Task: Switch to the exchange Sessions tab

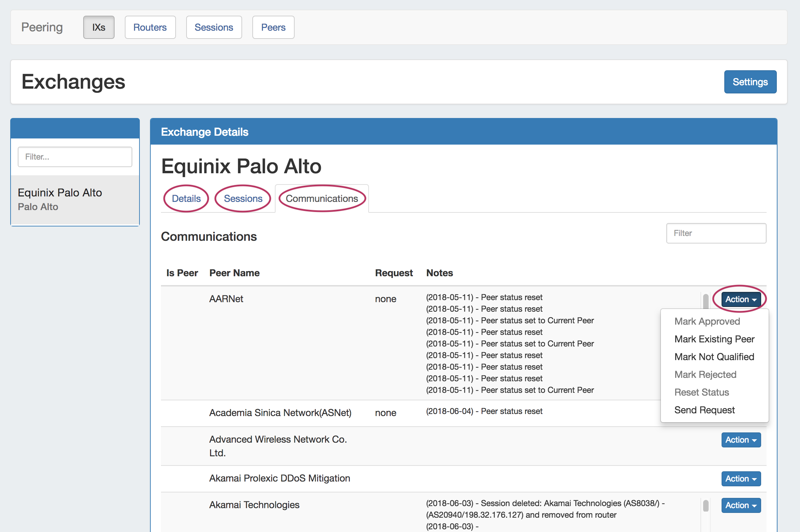Action: coord(243,198)
